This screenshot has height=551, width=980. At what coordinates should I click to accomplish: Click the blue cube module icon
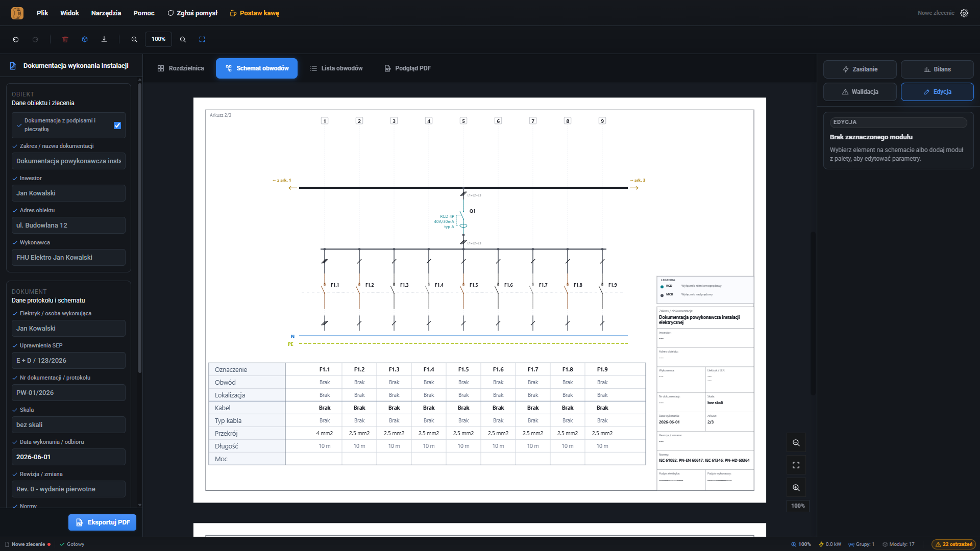pos(85,39)
